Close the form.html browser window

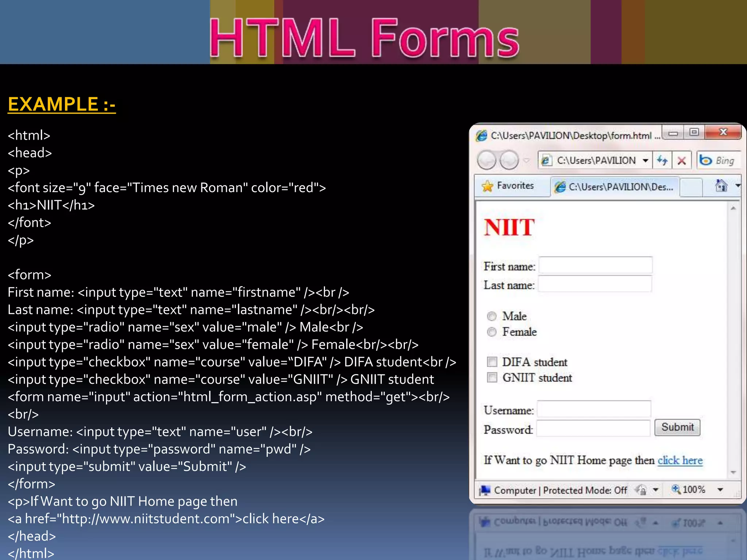[723, 132]
